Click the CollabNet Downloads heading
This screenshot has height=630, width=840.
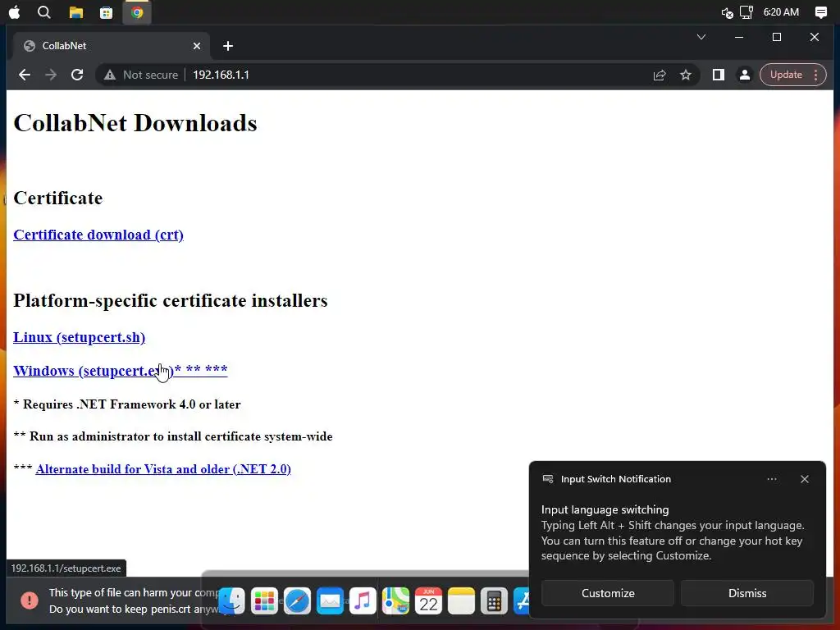click(x=135, y=123)
